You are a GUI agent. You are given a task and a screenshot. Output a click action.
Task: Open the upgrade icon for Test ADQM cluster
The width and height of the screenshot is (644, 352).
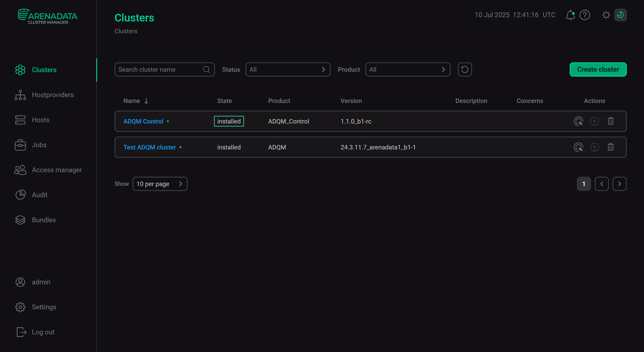[x=594, y=147]
